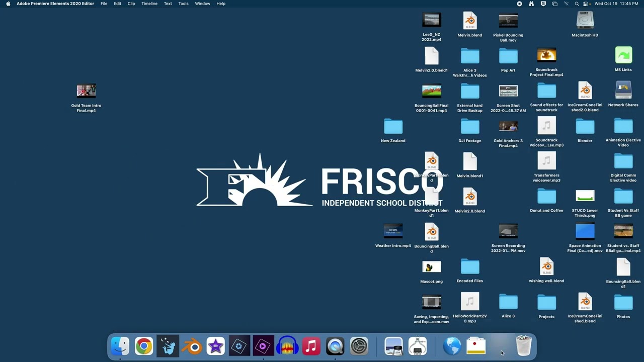Open Preview from the Dock
This screenshot has width=644, height=362.
pyautogui.click(x=393, y=346)
